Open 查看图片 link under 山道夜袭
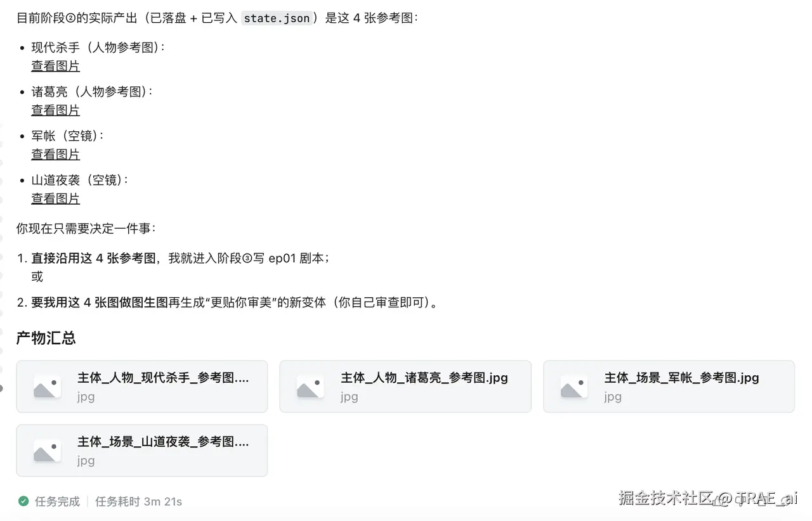Viewport: 812px width, 521px height. pos(56,199)
